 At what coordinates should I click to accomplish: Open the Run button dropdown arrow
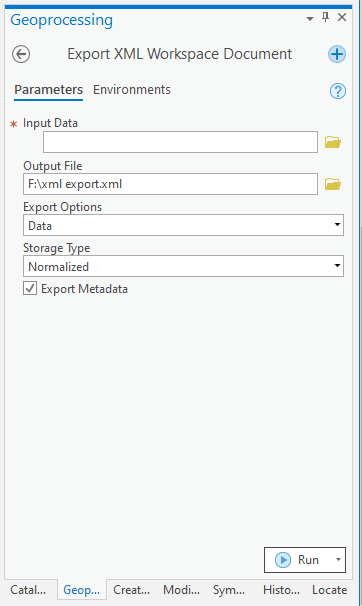(338, 560)
